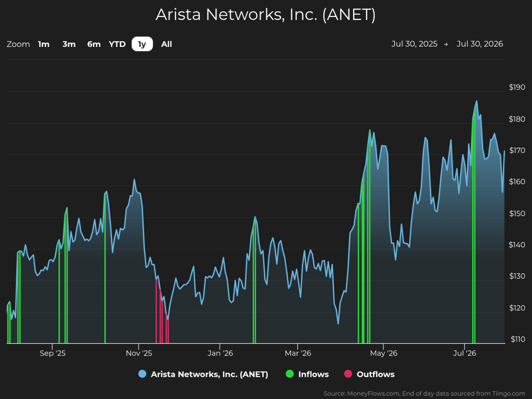This screenshot has width=532, height=399.
Task: Click the chart title Arista Networks, Inc. (ANET)
Action: (x=266, y=15)
